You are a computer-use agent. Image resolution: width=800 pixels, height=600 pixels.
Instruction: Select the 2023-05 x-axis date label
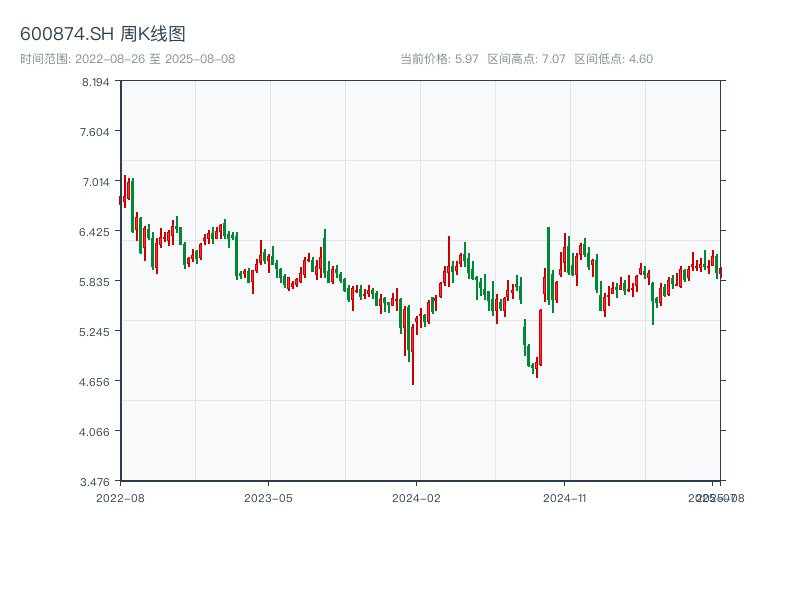(x=268, y=497)
